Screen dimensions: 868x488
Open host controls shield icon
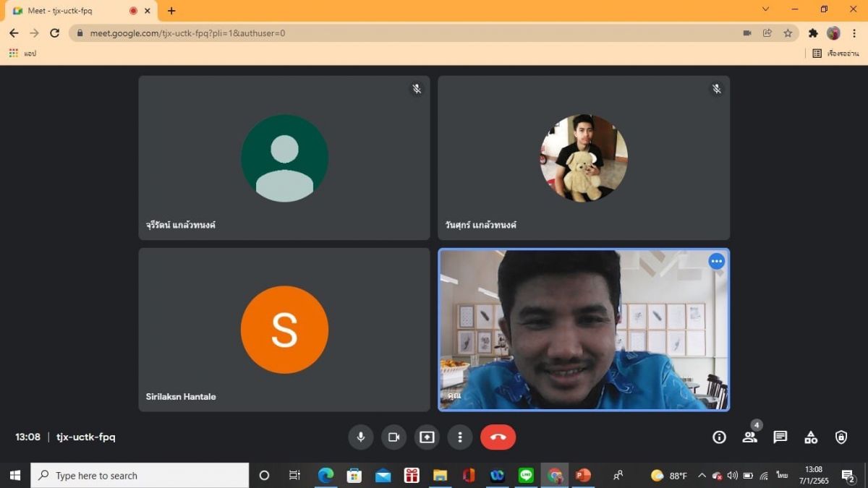[841, 437]
